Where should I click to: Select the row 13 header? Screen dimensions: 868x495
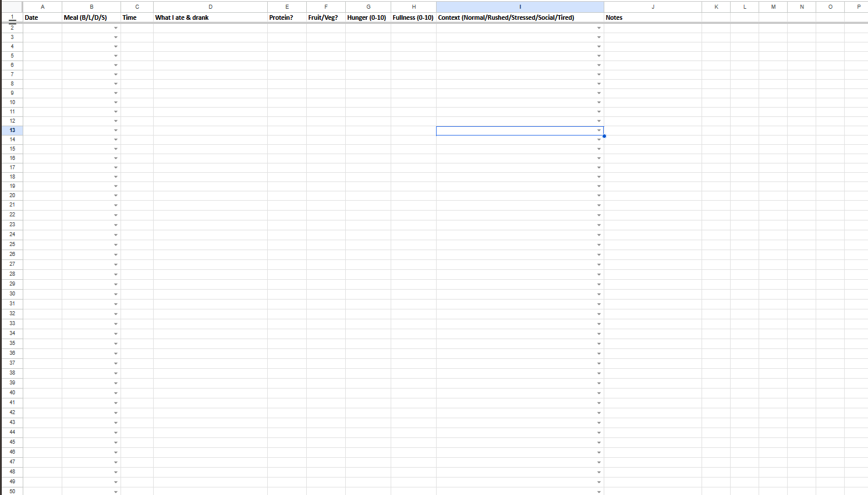click(12, 130)
